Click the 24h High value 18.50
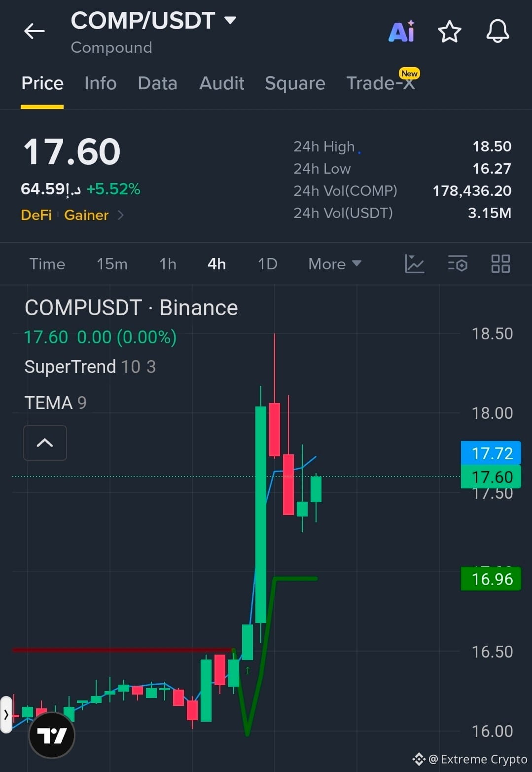Image resolution: width=532 pixels, height=772 pixels. pyautogui.click(x=492, y=147)
